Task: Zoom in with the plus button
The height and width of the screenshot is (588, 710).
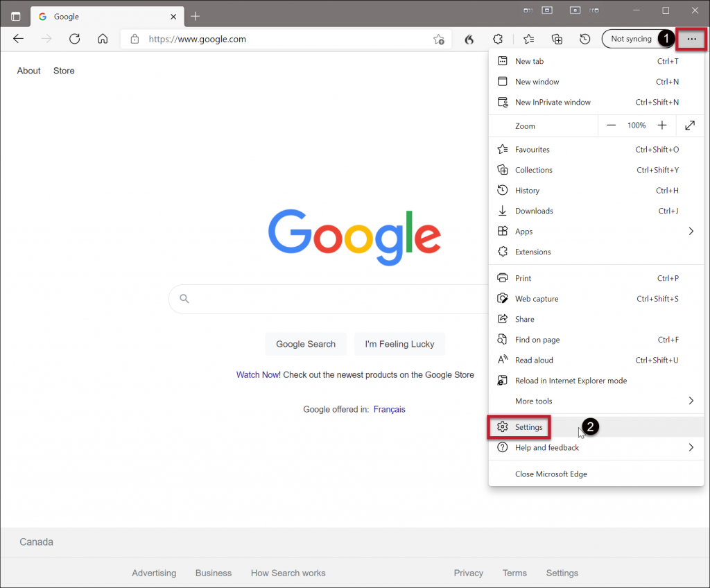Action: click(662, 126)
